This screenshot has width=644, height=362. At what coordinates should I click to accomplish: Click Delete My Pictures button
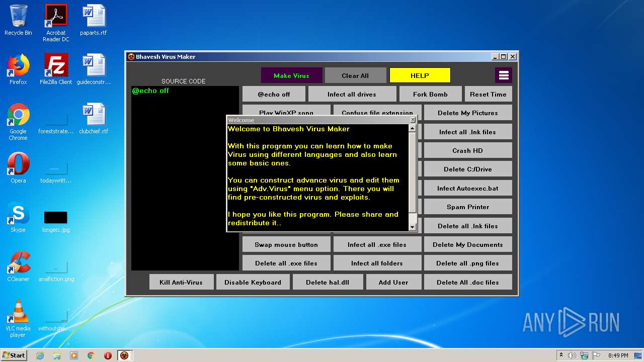pos(468,113)
